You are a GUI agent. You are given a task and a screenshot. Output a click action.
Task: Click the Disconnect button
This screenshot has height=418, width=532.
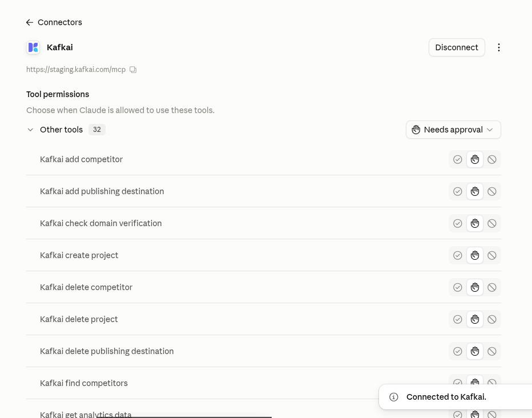click(x=457, y=47)
